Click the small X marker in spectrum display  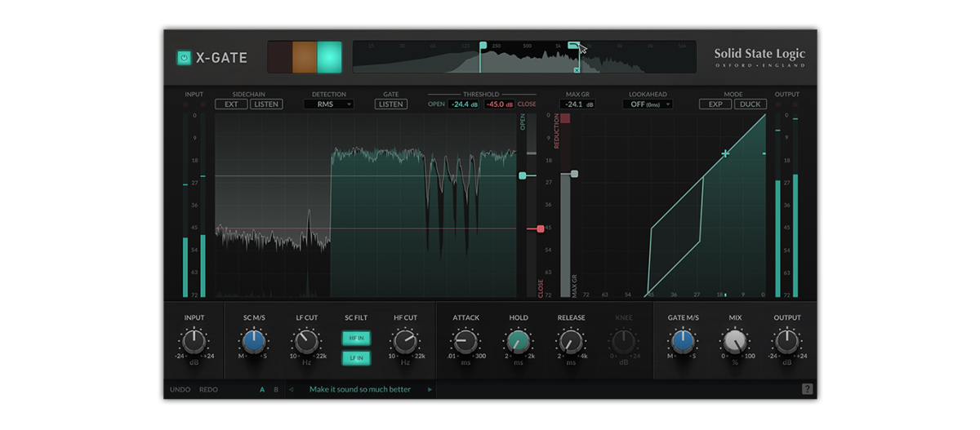(577, 70)
